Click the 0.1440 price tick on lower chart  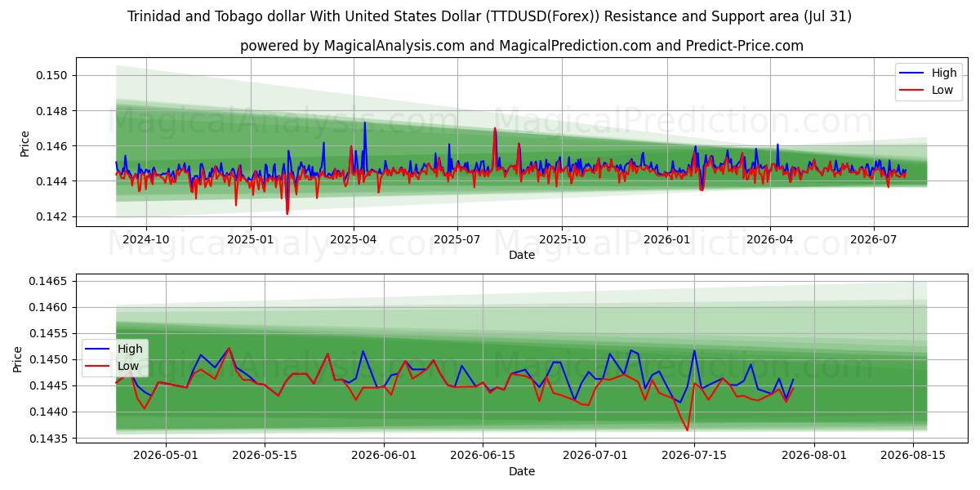tap(49, 412)
